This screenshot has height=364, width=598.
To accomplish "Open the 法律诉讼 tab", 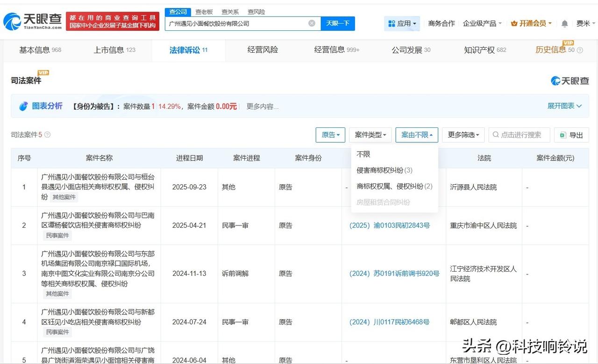I will (x=188, y=50).
